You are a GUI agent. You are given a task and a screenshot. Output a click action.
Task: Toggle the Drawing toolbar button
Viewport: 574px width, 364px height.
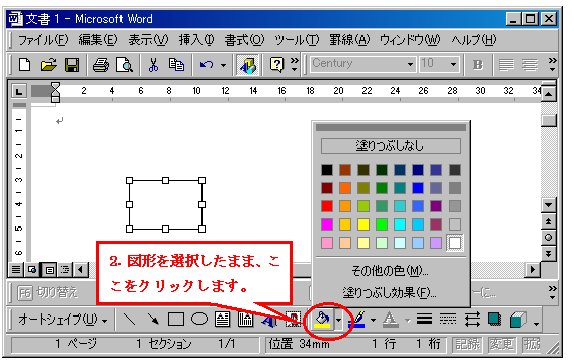(248, 65)
